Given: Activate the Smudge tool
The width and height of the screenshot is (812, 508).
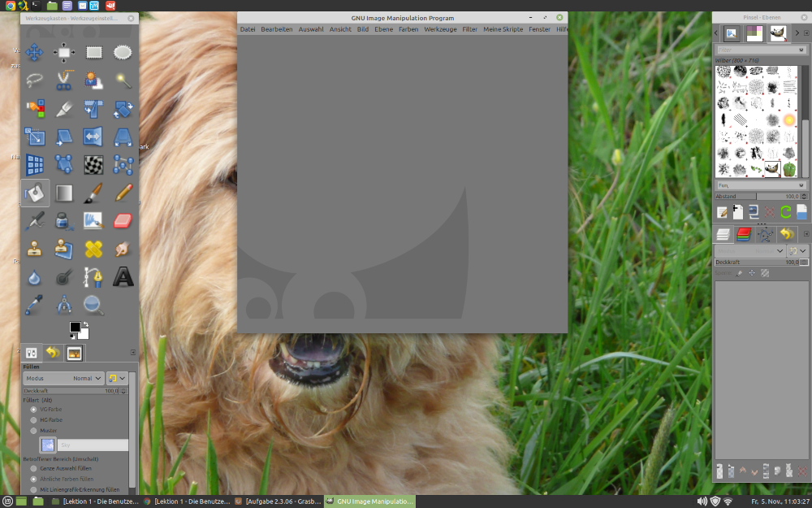Looking at the screenshot, I should [123, 250].
